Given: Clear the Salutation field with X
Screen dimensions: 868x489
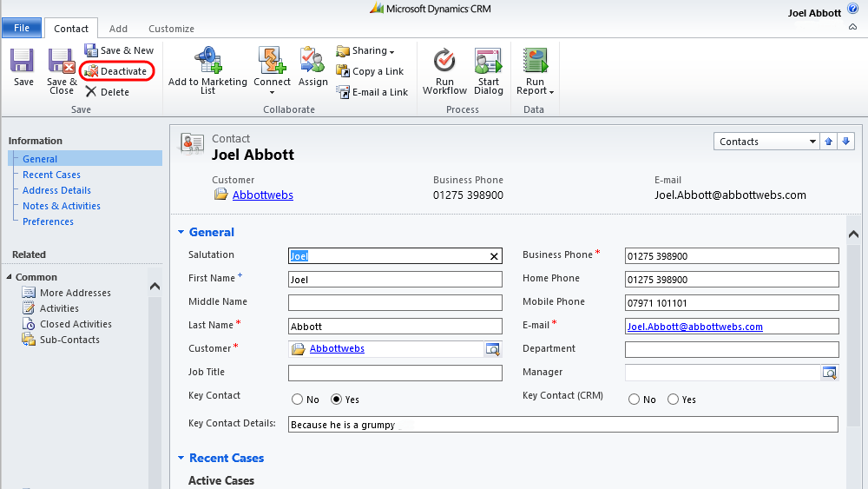Looking at the screenshot, I should [x=494, y=256].
